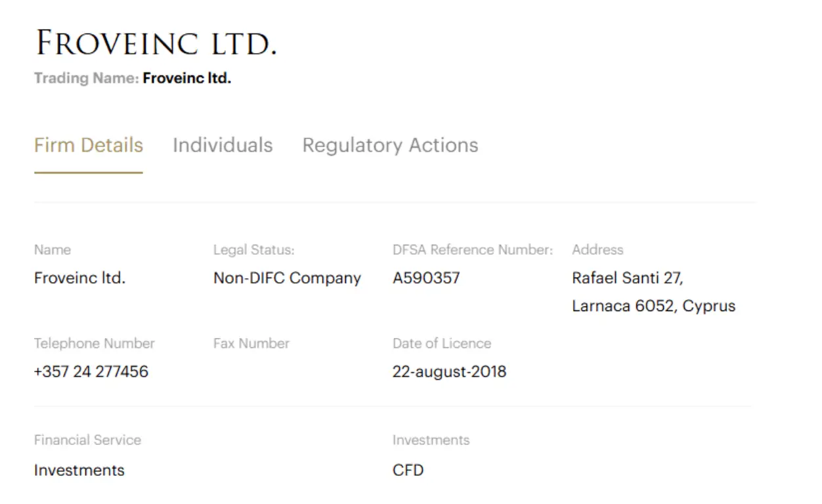Screen dimensions: 822x504
Task: Click the Name field label
Action: coord(53,249)
